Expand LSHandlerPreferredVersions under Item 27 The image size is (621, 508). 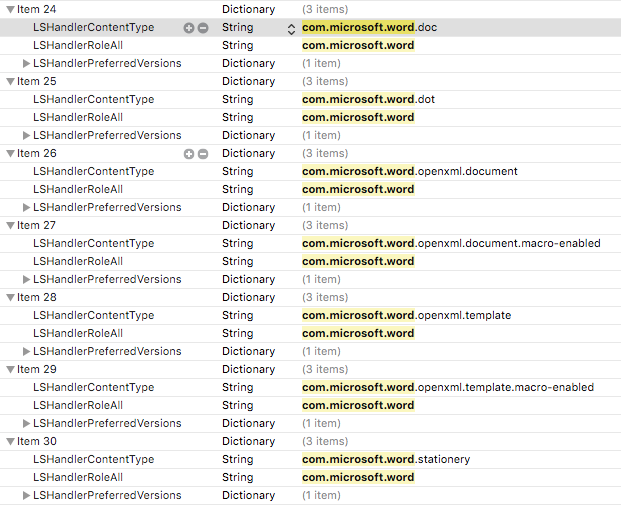point(26,280)
